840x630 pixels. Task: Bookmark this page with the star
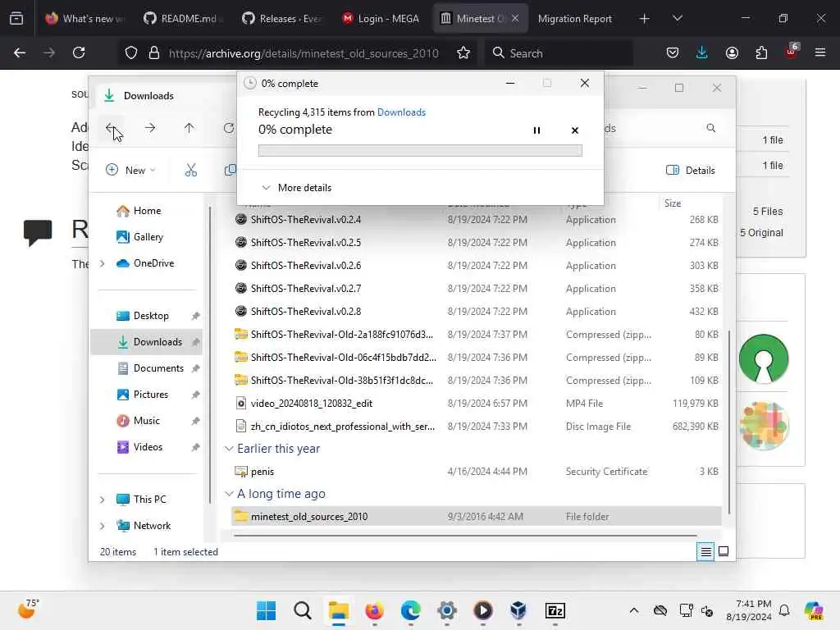[x=463, y=52]
